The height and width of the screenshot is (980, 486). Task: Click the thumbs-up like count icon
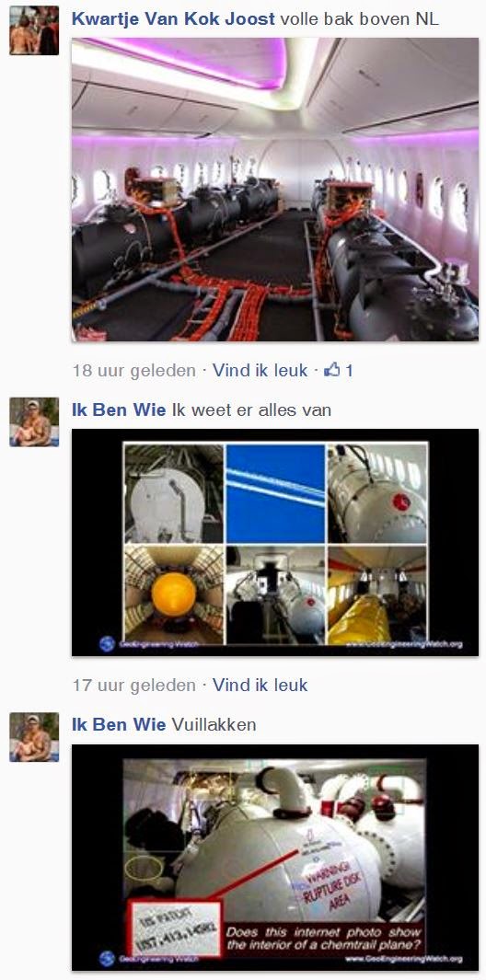pos(331,370)
